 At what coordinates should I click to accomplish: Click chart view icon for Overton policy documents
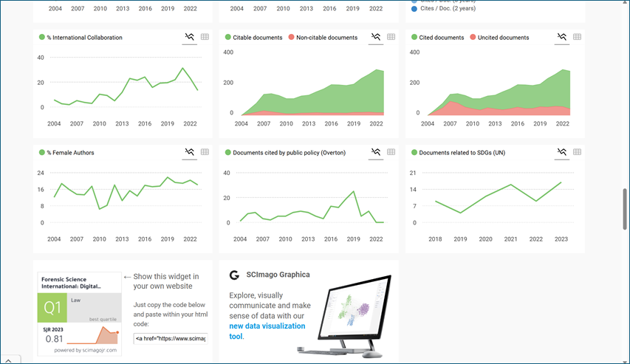click(x=376, y=152)
